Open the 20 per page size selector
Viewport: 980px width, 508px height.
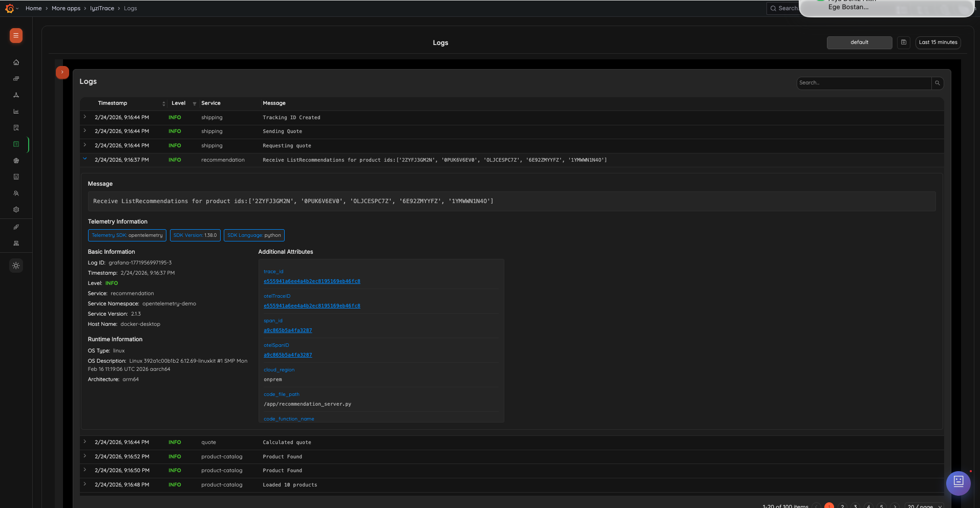point(921,506)
